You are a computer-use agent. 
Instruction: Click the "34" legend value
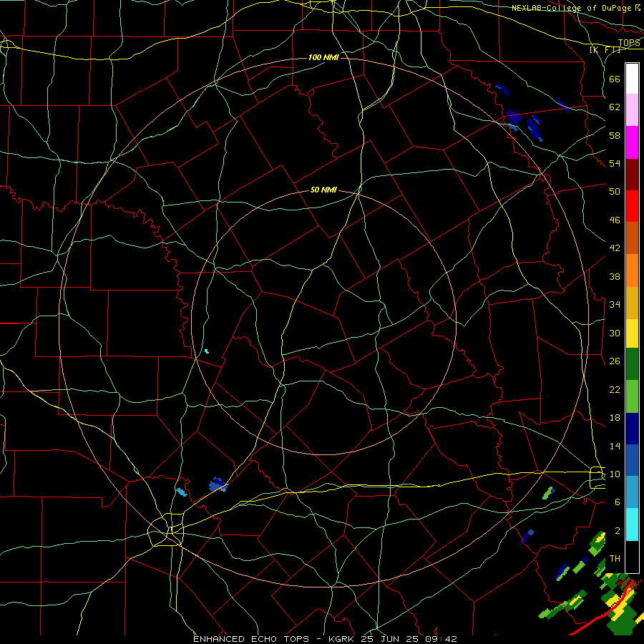[615, 305]
